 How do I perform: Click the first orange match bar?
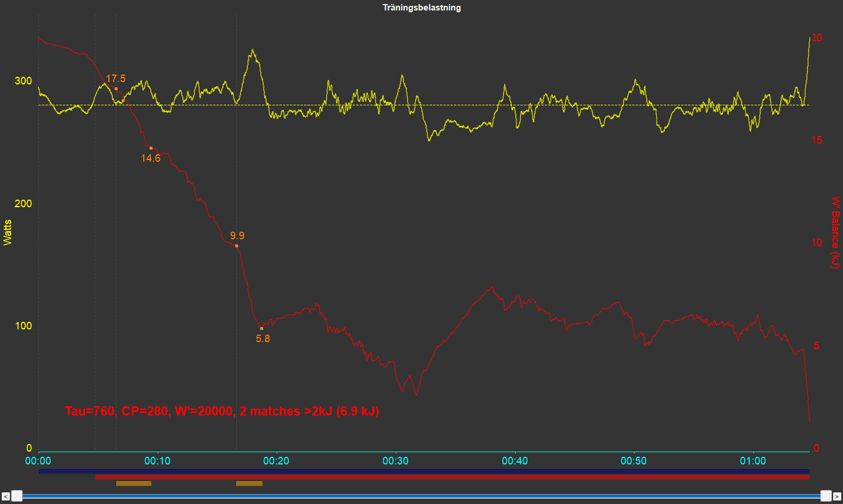pyautogui.click(x=134, y=484)
